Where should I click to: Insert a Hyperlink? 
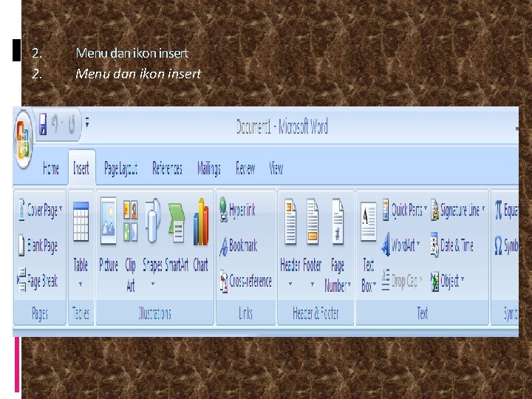pyautogui.click(x=237, y=210)
